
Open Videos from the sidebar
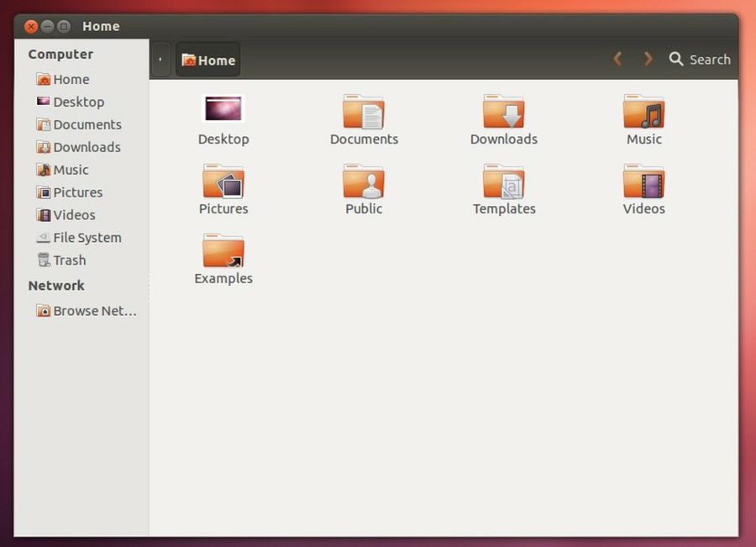(74, 215)
